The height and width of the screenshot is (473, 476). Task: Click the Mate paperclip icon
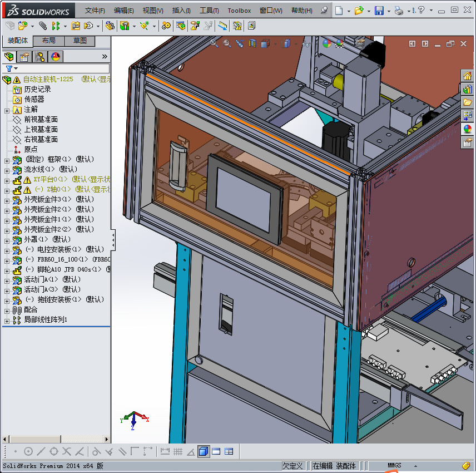pyautogui.click(x=43, y=26)
